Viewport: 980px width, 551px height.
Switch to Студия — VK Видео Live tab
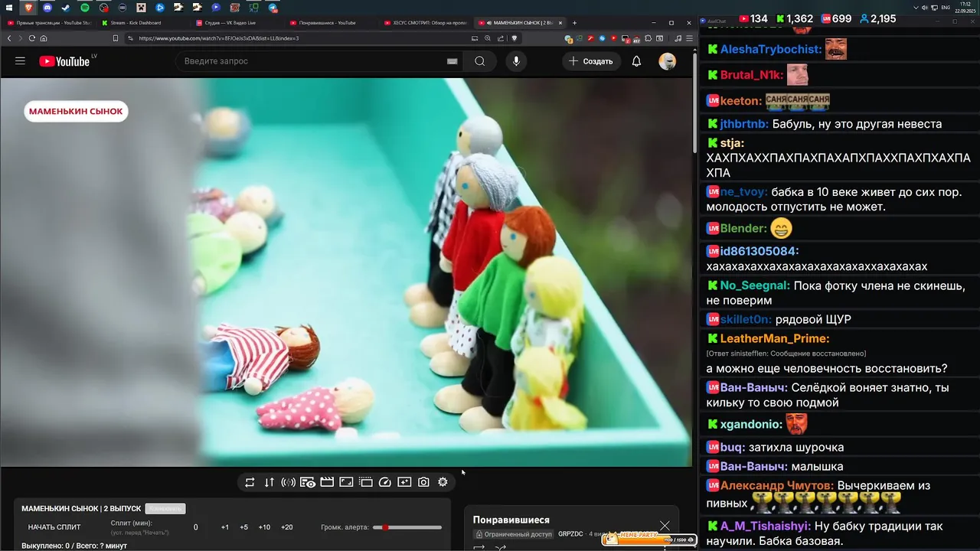(x=237, y=23)
